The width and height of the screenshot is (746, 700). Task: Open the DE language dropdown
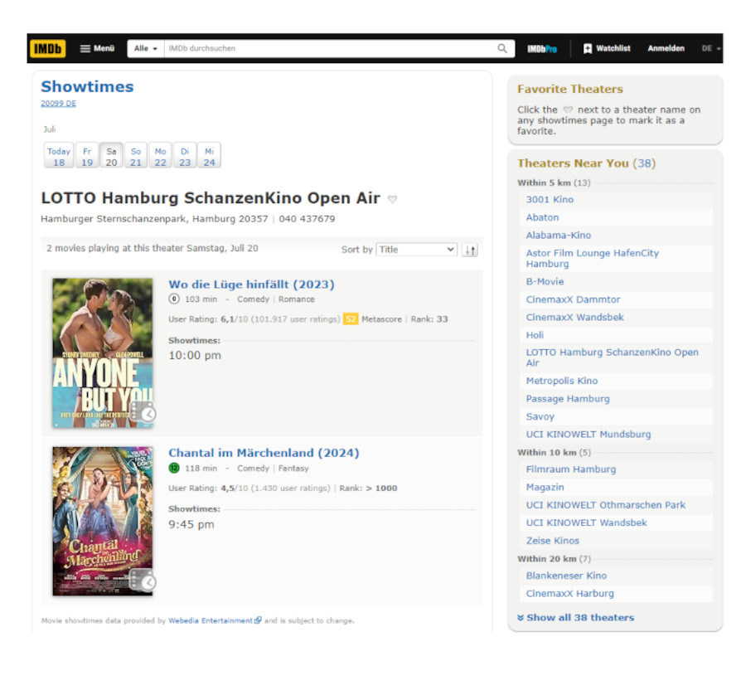click(x=711, y=49)
